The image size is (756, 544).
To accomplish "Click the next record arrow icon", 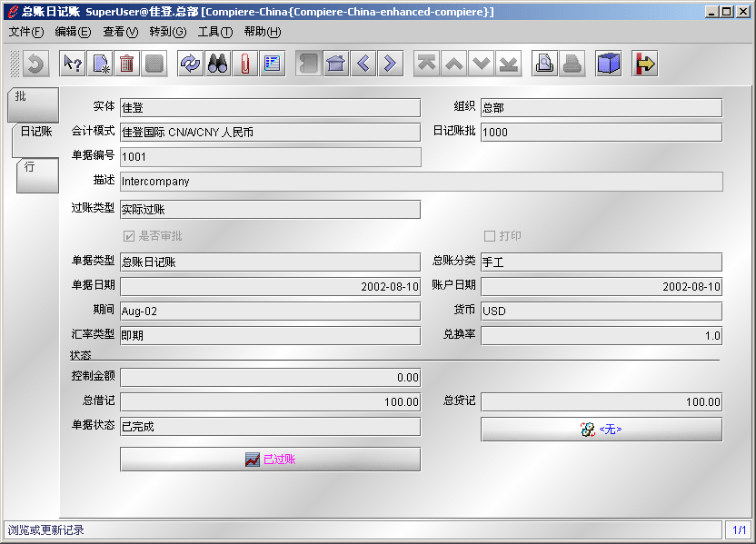I will (390, 64).
